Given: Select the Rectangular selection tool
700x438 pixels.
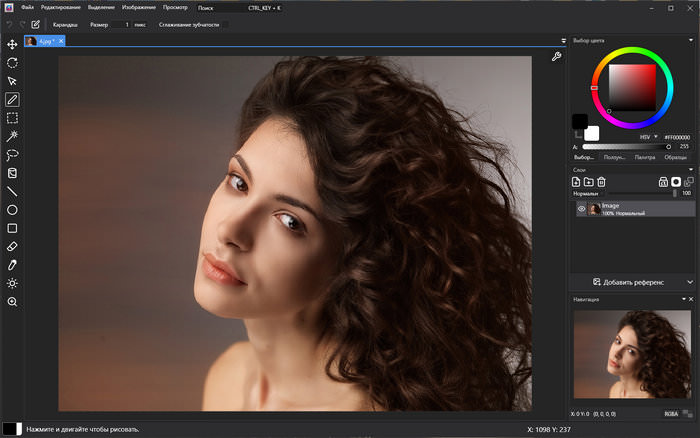Looking at the screenshot, I should coord(12,118).
